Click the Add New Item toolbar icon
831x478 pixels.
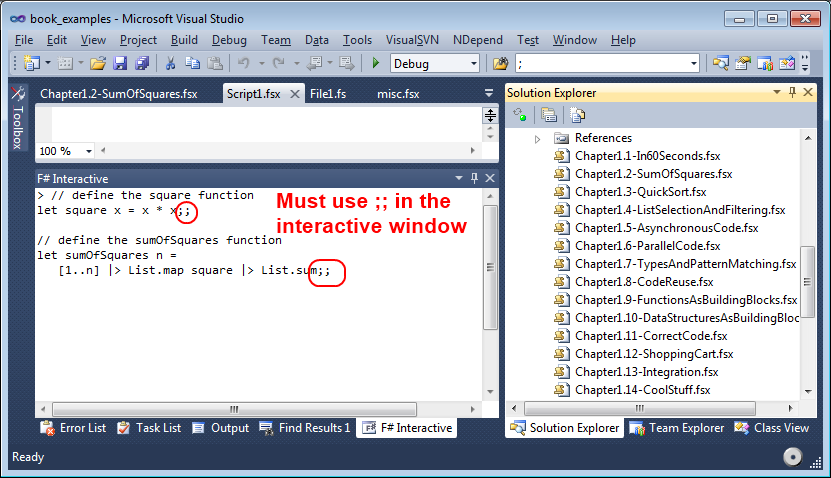[x=65, y=64]
